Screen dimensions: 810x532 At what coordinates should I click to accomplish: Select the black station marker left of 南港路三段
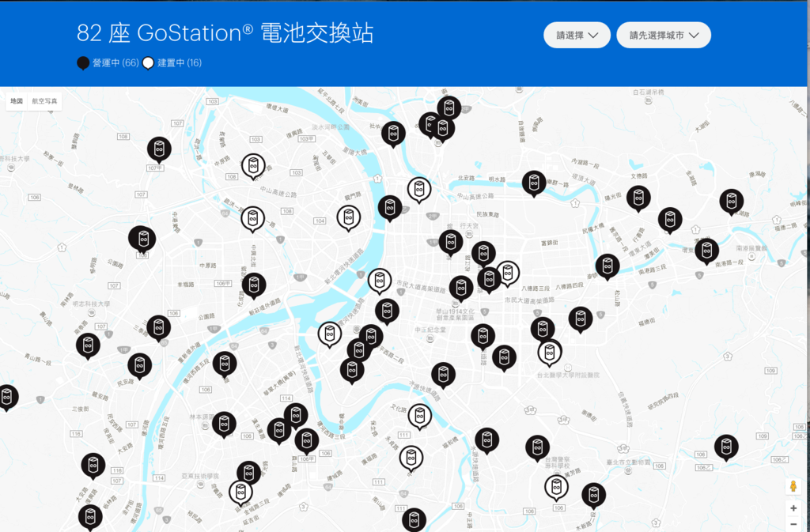tap(607, 266)
